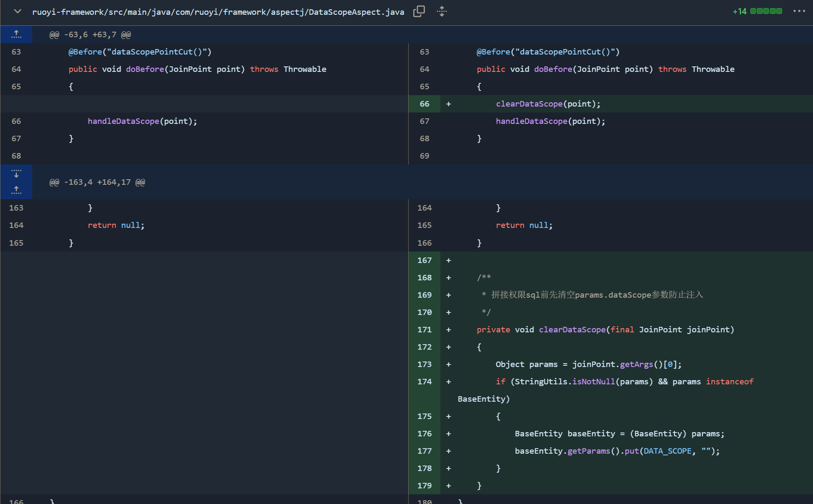
Task: Copy the file path to clipboard
Action: click(x=419, y=11)
